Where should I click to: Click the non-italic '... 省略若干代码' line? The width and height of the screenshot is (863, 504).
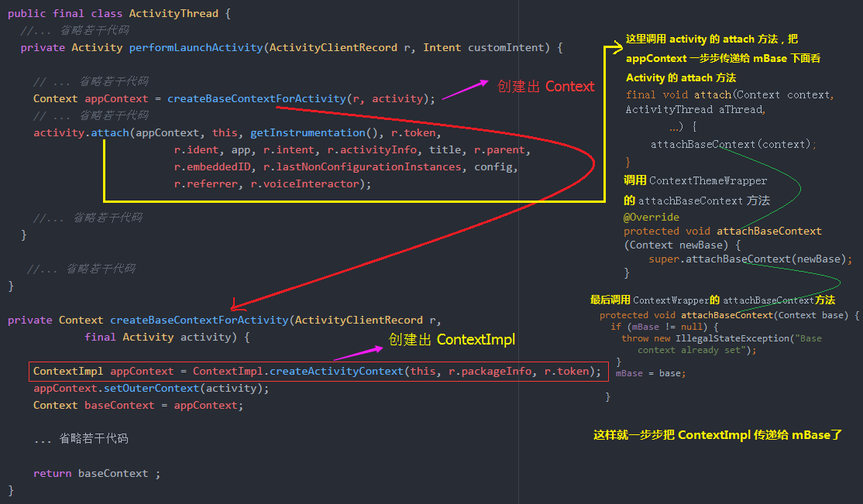pyautogui.click(x=81, y=438)
